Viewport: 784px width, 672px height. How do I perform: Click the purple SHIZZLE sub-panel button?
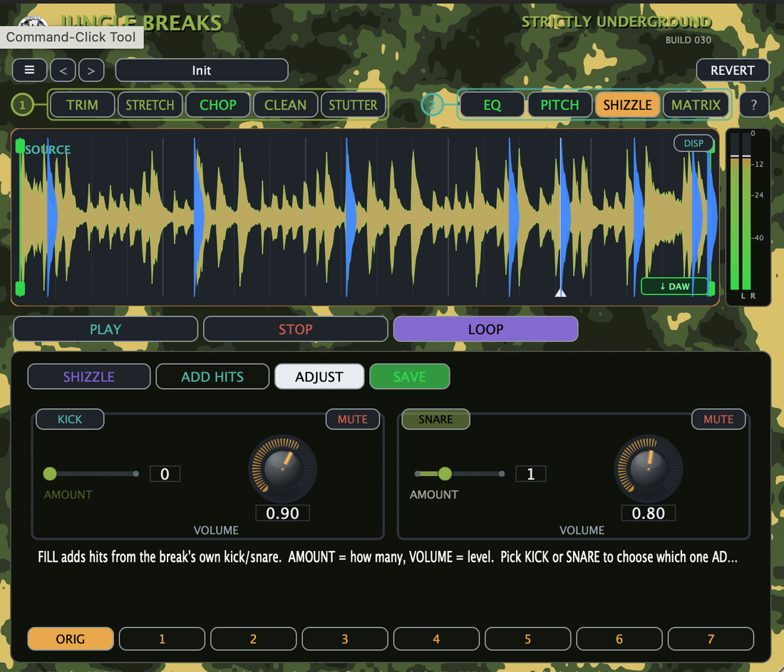[x=89, y=376]
